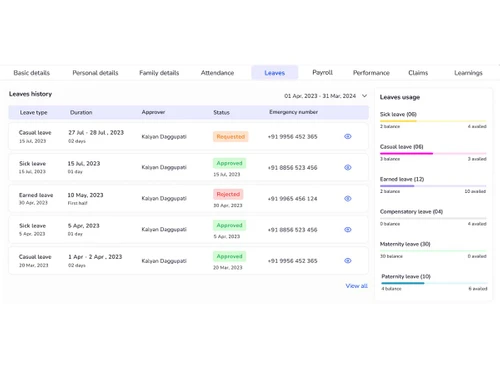This screenshot has height=375, width=500.
Task: Click '6 availed' under Paternity leave
Action: tap(478, 289)
